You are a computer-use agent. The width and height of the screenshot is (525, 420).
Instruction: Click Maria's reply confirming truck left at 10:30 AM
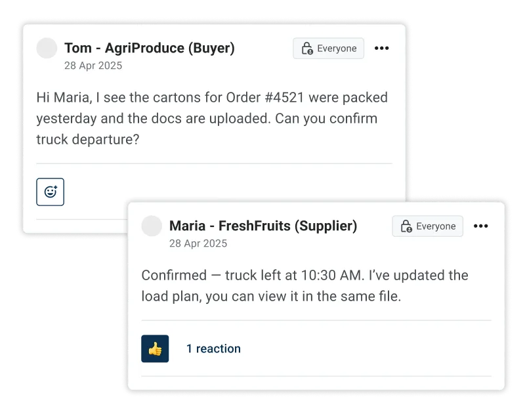[x=304, y=285]
